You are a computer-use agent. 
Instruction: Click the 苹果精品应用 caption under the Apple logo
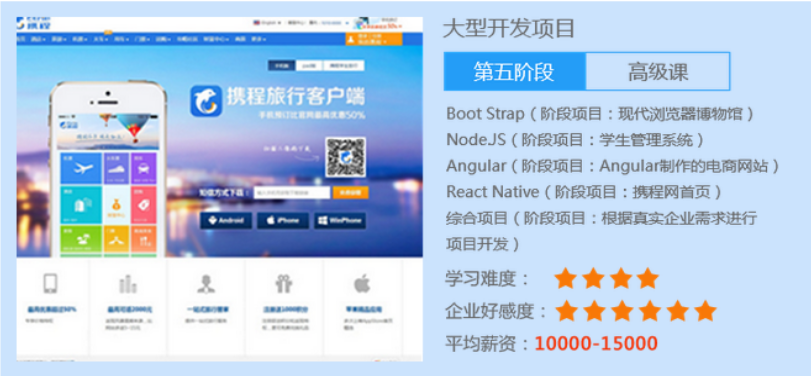363,310
